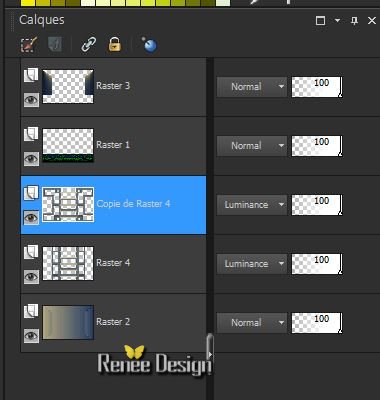The height and width of the screenshot is (400, 380).
Task: Maximize the Calques panel
Action: pos(320,21)
